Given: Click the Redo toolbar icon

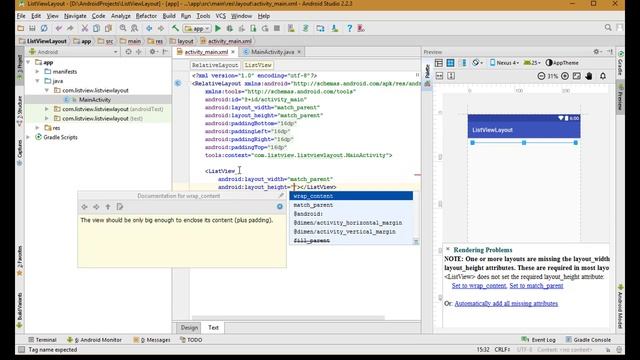Looking at the screenshot, I should tap(70, 28).
